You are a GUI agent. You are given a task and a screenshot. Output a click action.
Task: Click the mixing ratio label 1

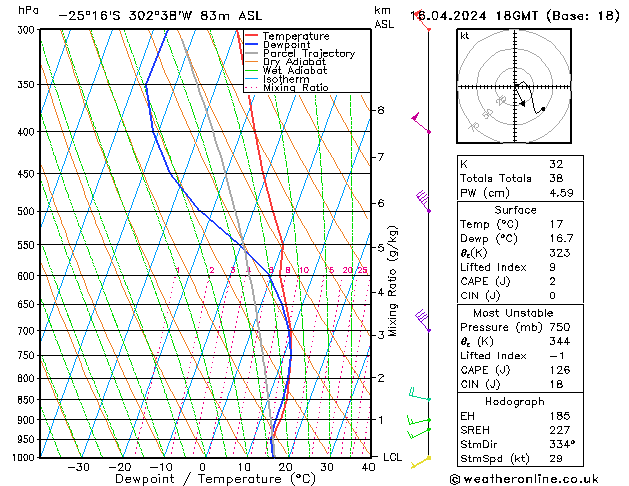click(178, 270)
